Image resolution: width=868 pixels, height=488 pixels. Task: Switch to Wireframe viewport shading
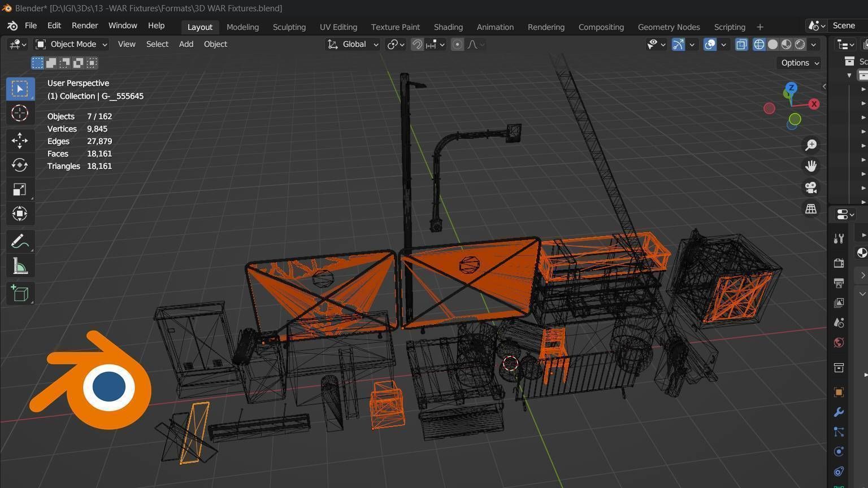(x=759, y=44)
